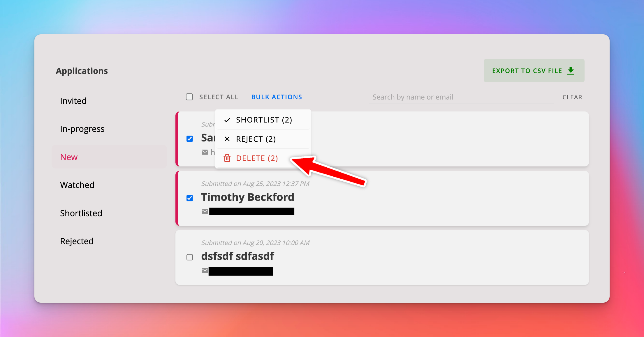Uncheck the first applicant's checkbox
Image resolution: width=644 pixels, height=337 pixels.
click(190, 139)
